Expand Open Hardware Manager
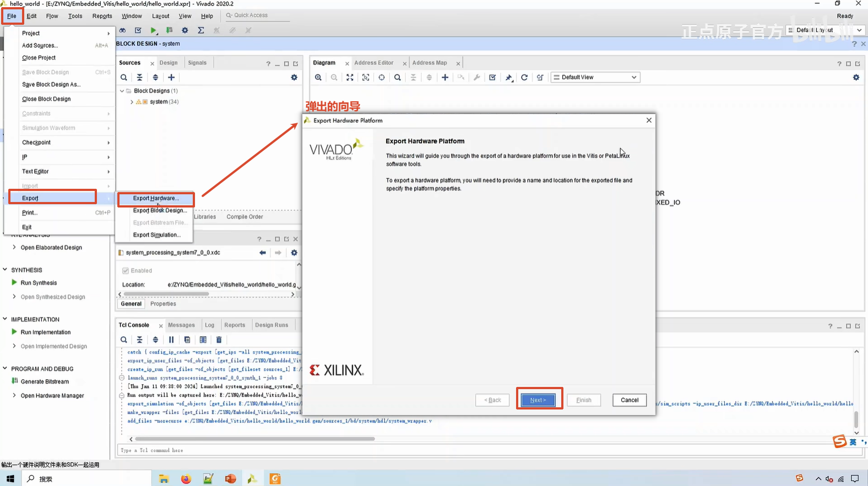The height and width of the screenshot is (486, 868). point(14,396)
